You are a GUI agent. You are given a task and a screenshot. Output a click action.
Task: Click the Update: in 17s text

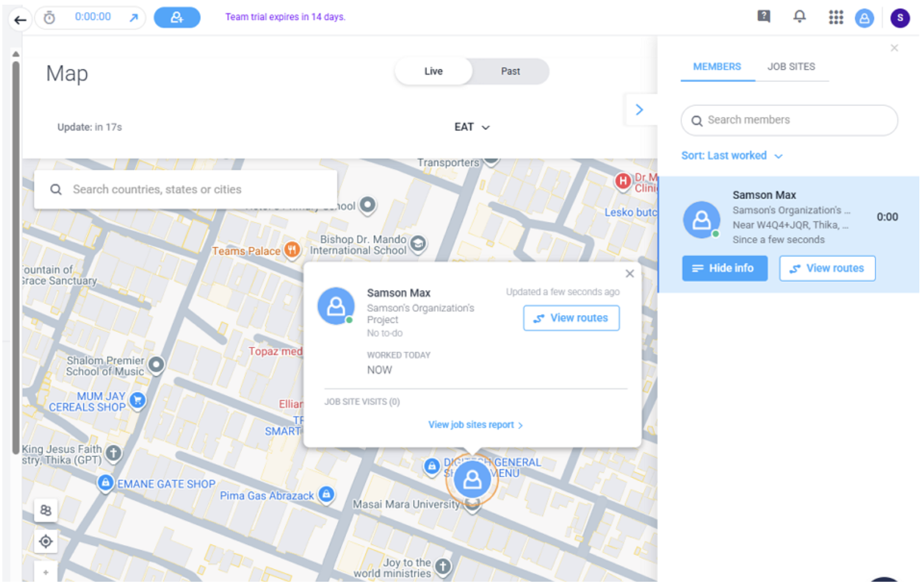pos(90,127)
